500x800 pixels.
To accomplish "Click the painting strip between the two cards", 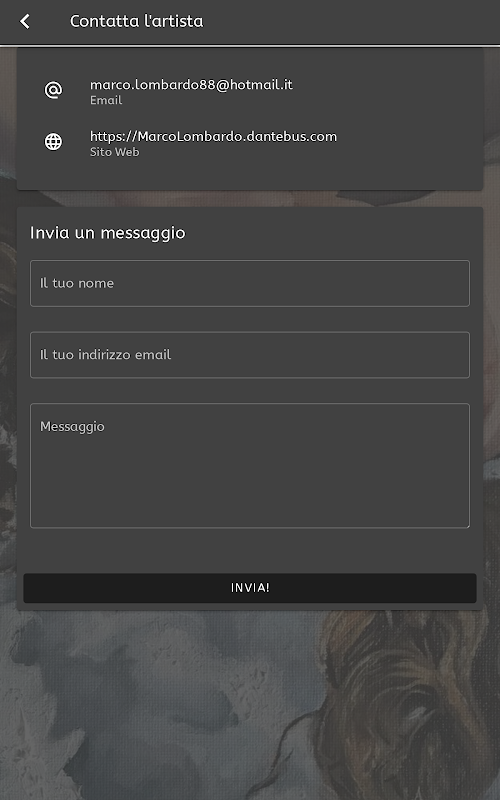I will [x=250, y=198].
